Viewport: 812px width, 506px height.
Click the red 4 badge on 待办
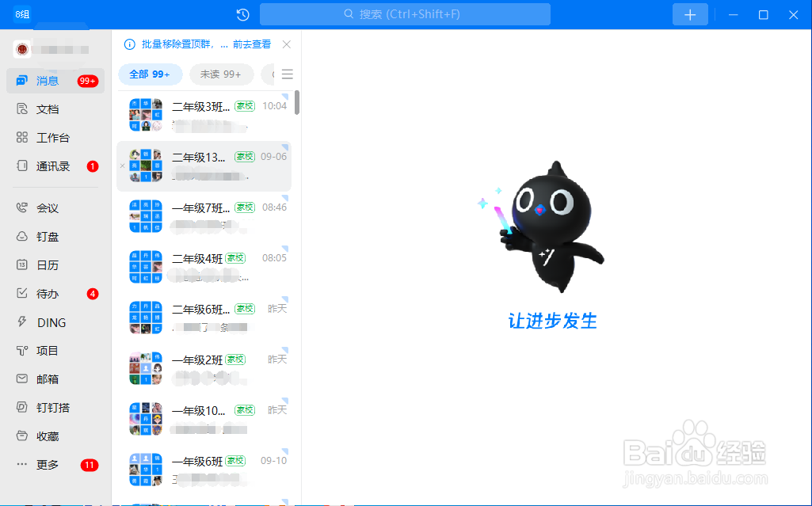(93, 294)
